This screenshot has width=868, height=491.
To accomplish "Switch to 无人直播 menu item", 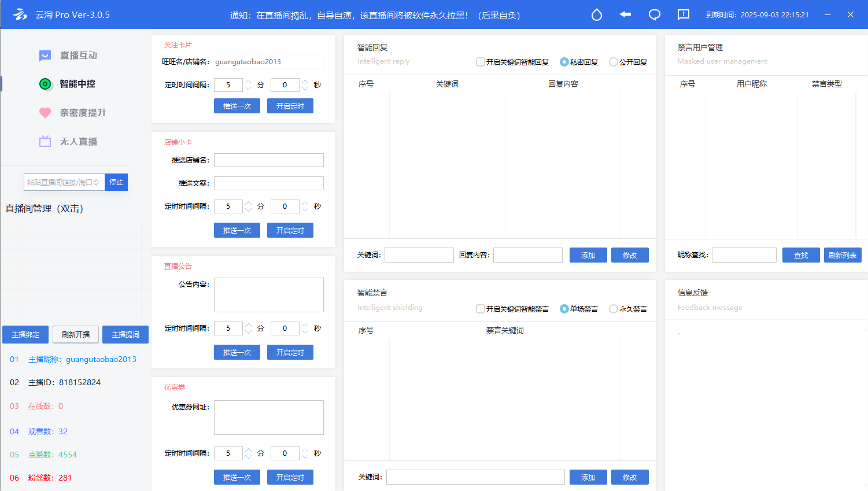I will 79,142.
